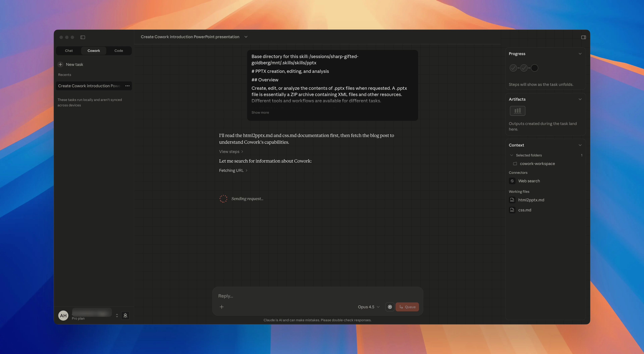This screenshot has width=644, height=354.
Task: Collapse the Selected folders tree
Action: coord(512,155)
